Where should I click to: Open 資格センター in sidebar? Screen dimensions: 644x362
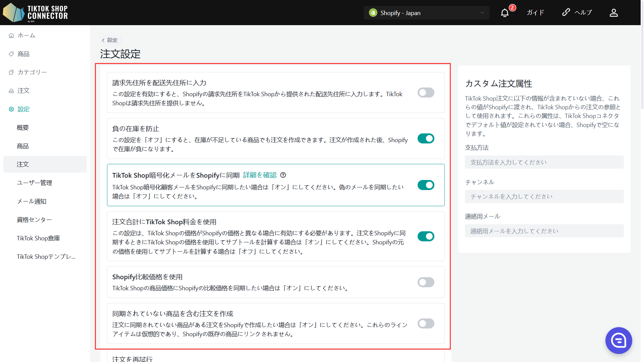click(34, 220)
